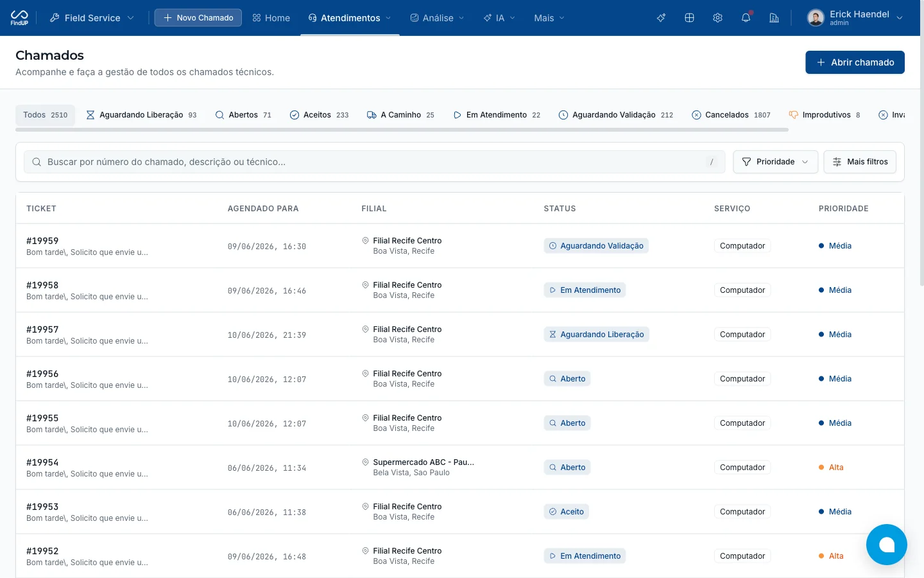Open Erick Haendel user avatar
Image resolution: width=924 pixels, height=578 pixels.
[816, 18]
